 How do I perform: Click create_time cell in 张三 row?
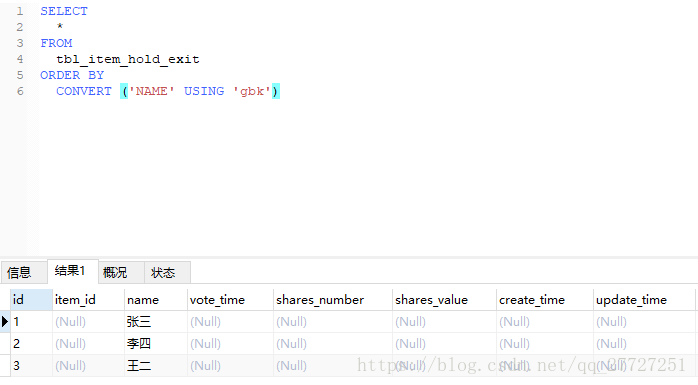(x=545, y=321)
